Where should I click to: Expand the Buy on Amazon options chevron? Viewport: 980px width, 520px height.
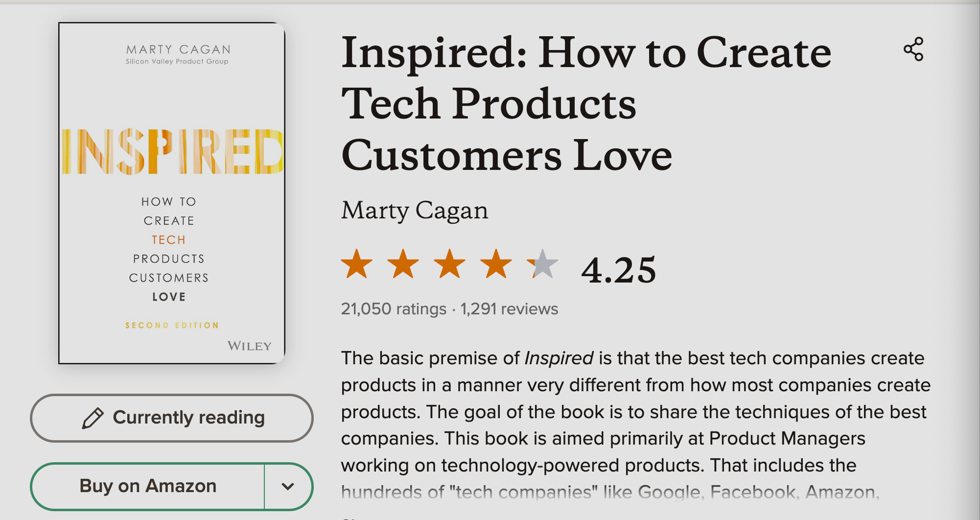[288, 486]
